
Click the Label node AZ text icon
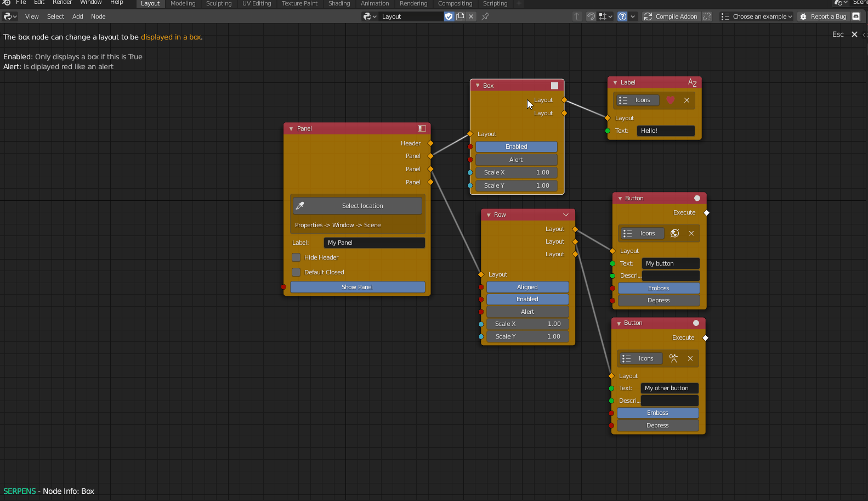(692, 82)
